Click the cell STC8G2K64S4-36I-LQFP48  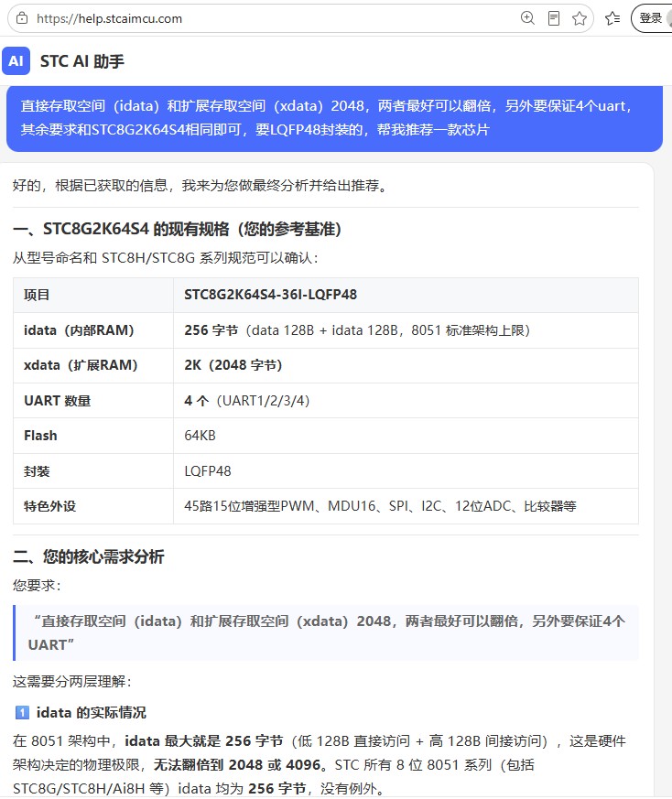pos(406,295)
